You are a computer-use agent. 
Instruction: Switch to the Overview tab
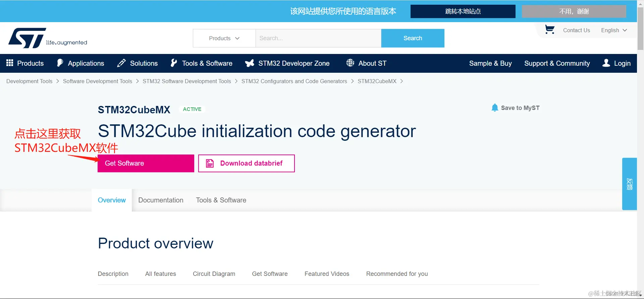point(112,200)
